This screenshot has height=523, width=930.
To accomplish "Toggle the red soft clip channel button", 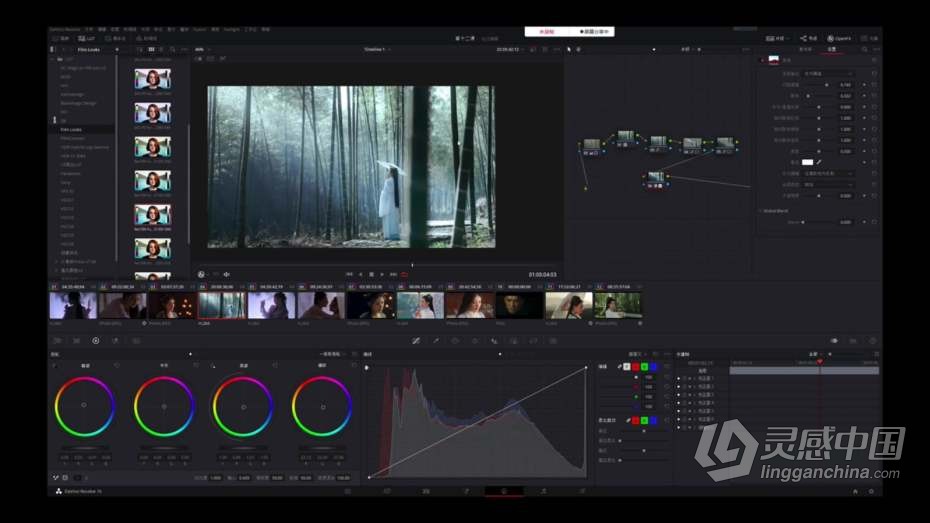I will coord(636,420).
